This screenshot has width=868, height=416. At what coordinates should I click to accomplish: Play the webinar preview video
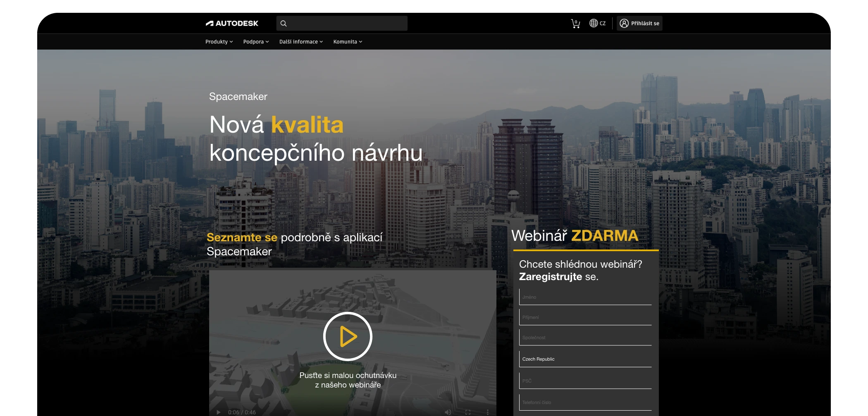(348, 337)
